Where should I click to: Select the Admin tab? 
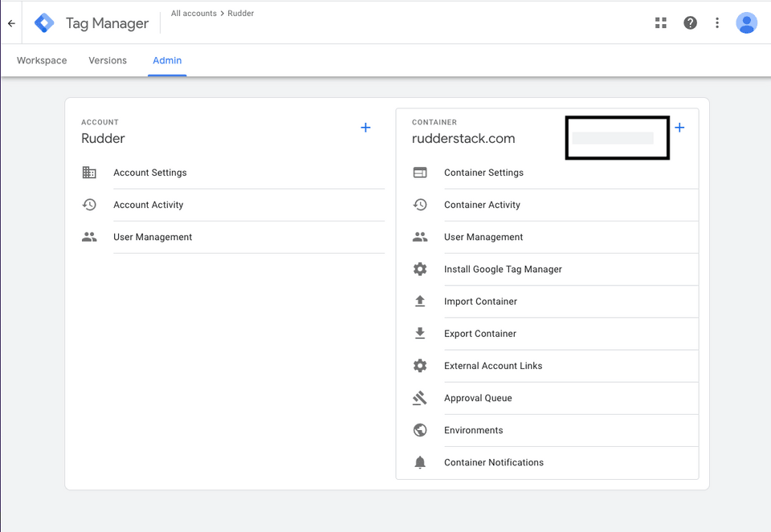(167, 60)
